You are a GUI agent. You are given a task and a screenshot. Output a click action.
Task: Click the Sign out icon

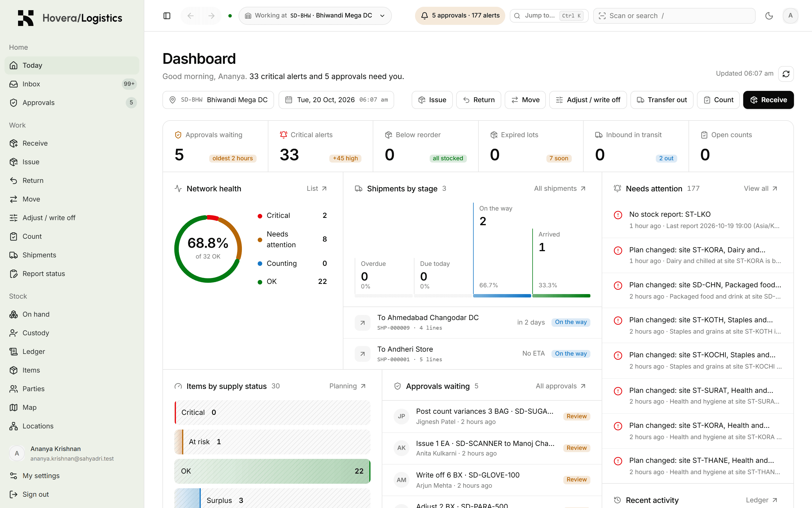tap(14, 494)
